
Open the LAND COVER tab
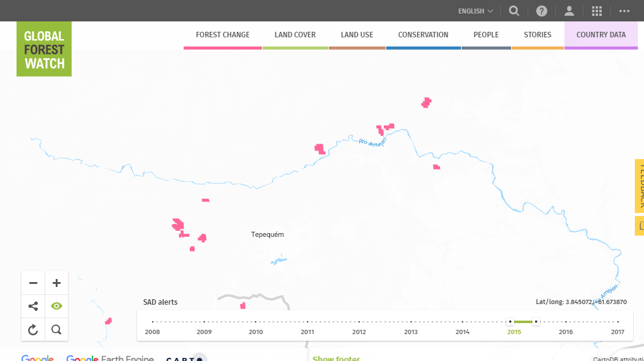pyautogui.click(x=295, y=35)
